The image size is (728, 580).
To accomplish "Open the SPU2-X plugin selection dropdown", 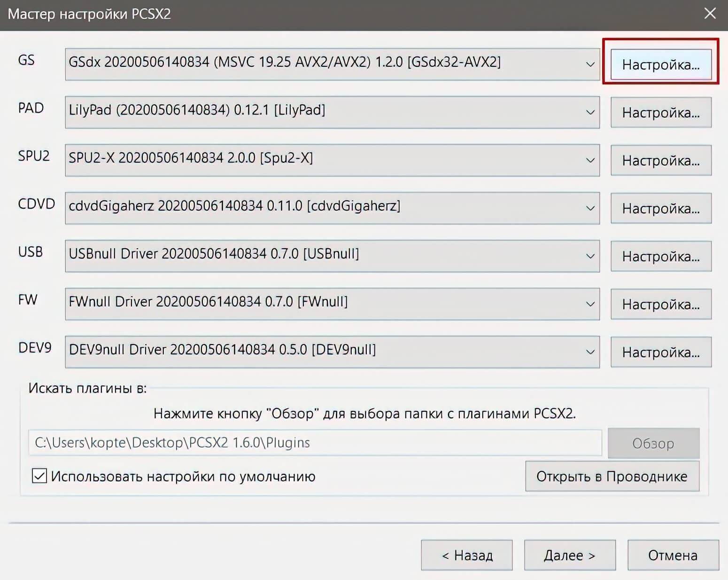I will coord(332,160).
